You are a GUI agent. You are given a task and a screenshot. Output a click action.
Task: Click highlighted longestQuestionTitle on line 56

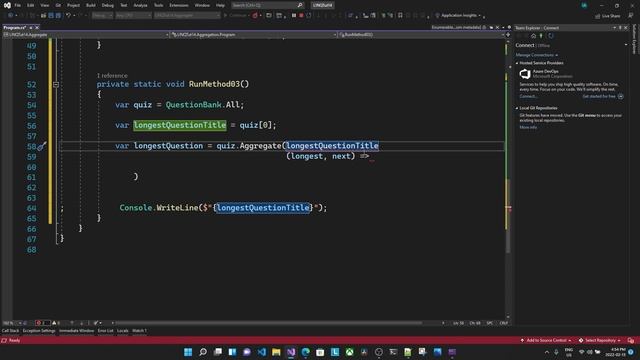(x=180, y=125)
